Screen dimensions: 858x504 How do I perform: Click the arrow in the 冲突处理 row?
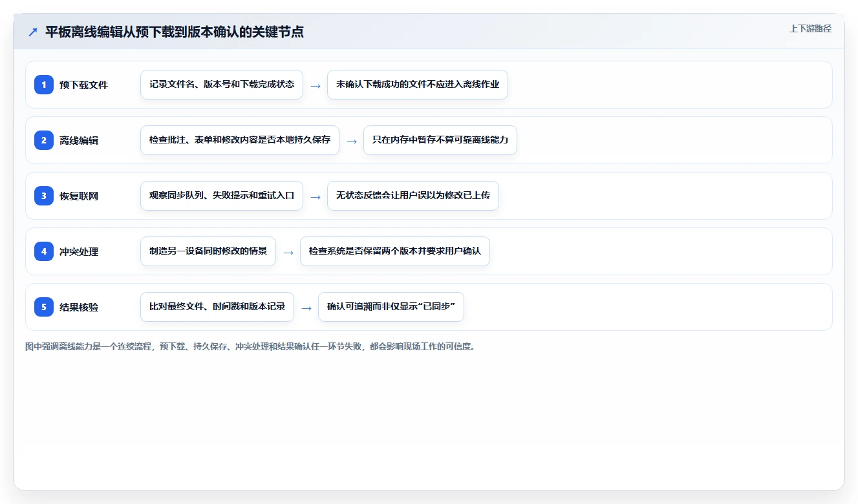pos(288,252)
